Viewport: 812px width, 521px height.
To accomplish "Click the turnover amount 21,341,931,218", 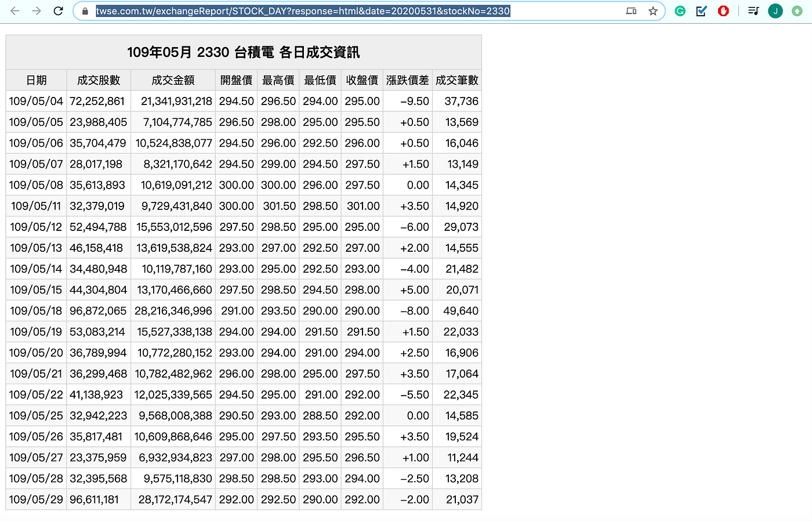I will pyautogui.click(x=177, y=101).
